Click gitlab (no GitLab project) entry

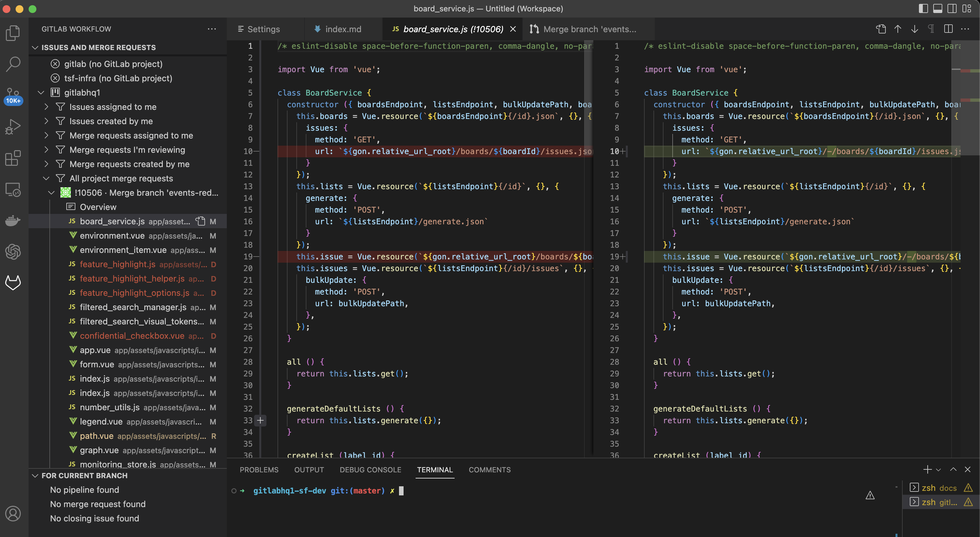tap(128, 64)
